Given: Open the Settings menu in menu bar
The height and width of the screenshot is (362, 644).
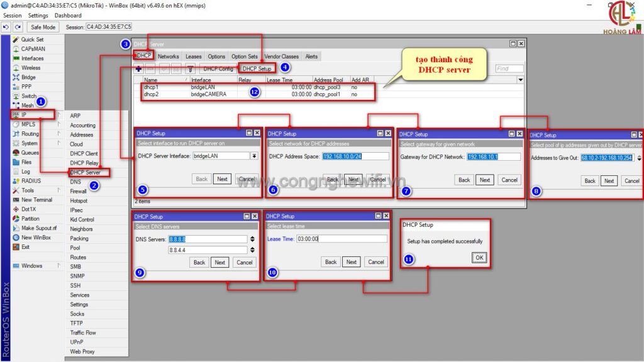Looking at the screenshot, I should (x=38, y=15).
